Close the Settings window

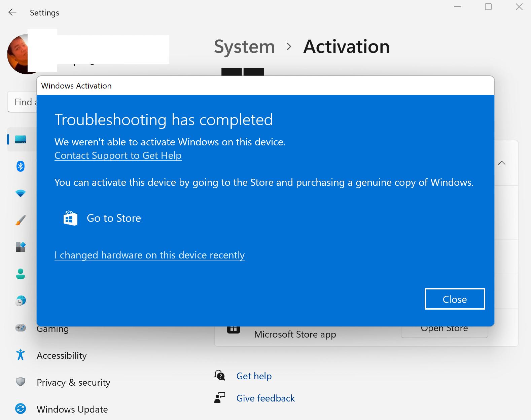tap(519, 7)
